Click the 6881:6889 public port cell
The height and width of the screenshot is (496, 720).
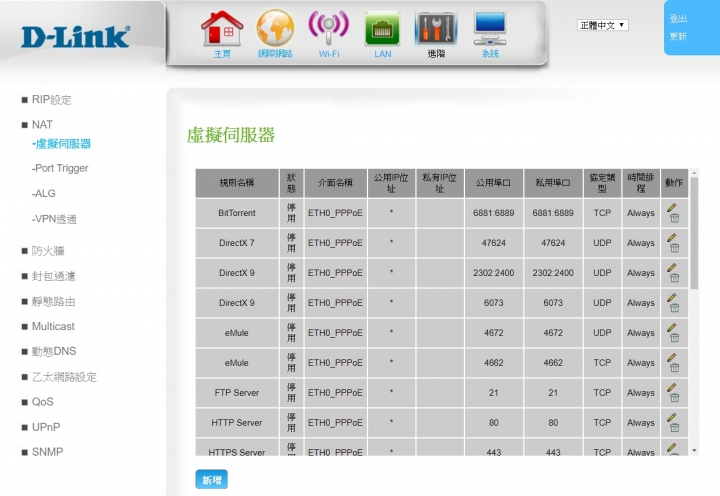point(494,213)
